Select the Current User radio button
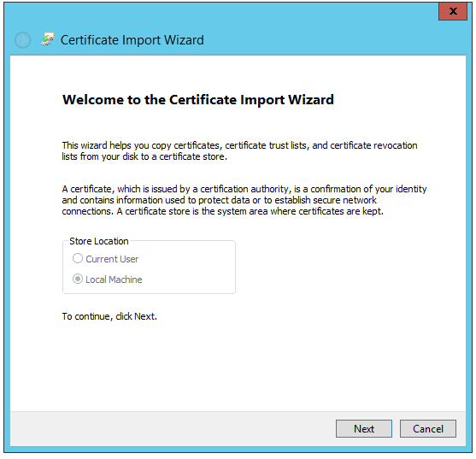Image resolution: width=476 pixels, height=459 pixels. click(x=78, y=258)
